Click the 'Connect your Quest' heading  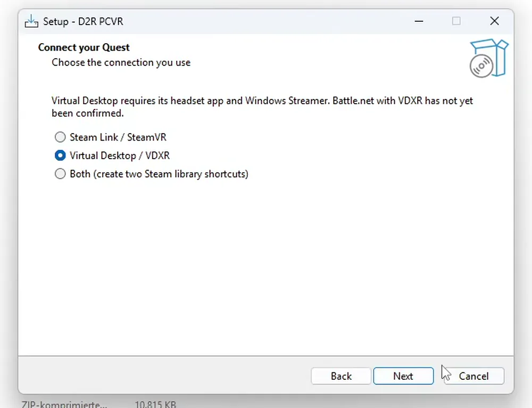click(x=84, y=47)
